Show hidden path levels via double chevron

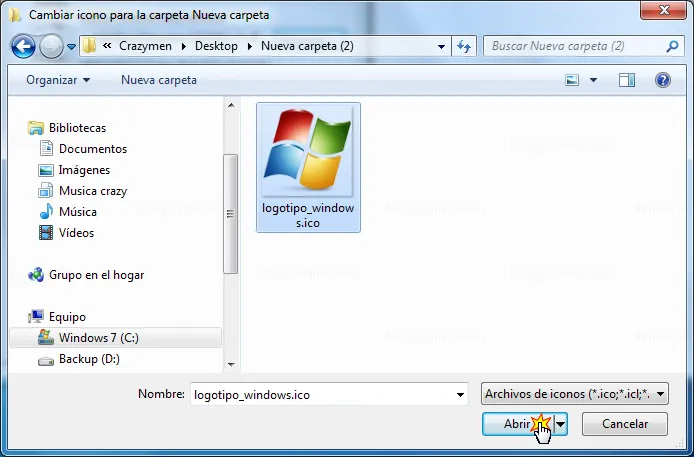107,46
